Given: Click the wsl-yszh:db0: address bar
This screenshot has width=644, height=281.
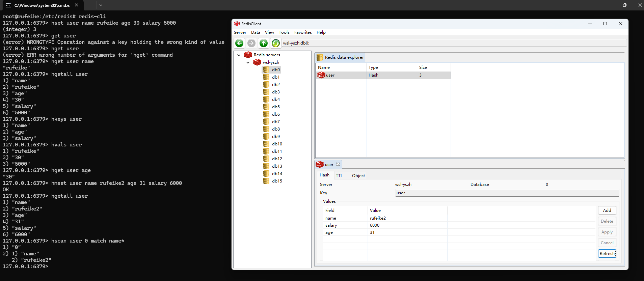Looking at the screenshot, I should (x=454, y=43).
